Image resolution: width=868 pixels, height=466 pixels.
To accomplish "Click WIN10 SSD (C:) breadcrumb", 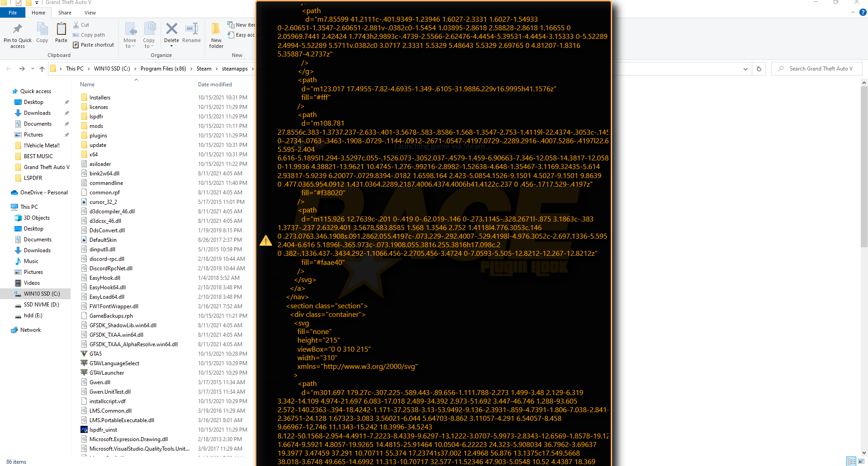I will [x=112, y=69].
